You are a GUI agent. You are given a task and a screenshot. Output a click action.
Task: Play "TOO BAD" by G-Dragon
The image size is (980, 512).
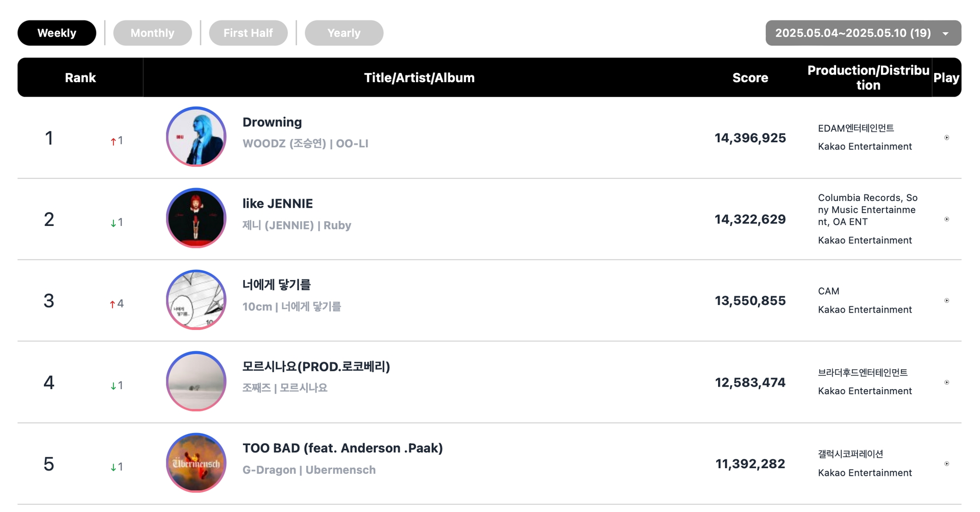pyautogui.click(x=947, y=463)
